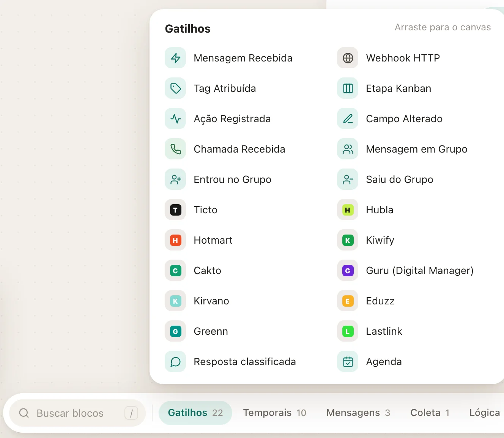Select the columns icon for Etapa Kanban
Image resolution: width=504 pixels, height=438 pixels.
click(x=348, y=88)
